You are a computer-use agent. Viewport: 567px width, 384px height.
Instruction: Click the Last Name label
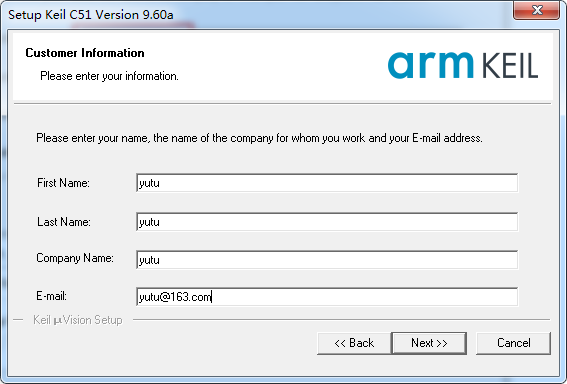tap(64, 222)
